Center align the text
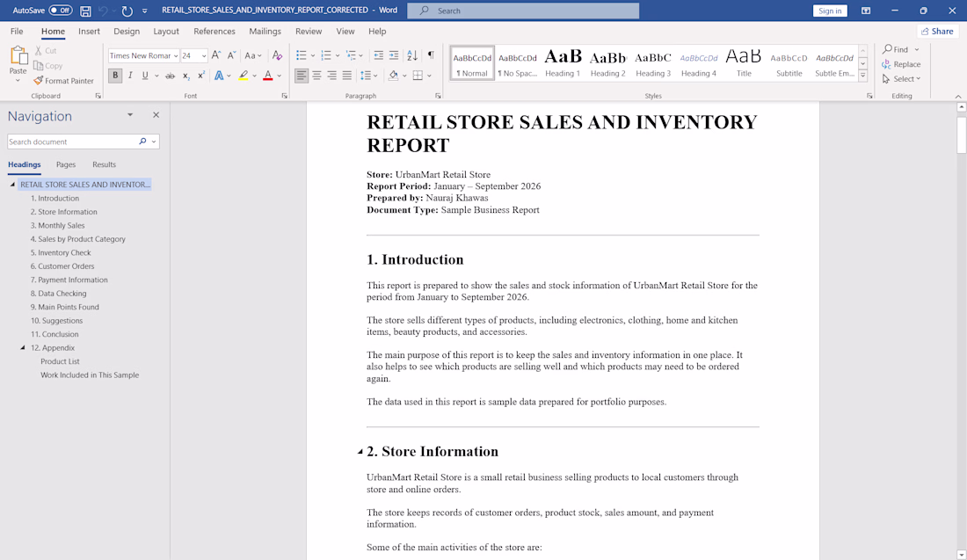Image resolution: width=967 pixels, height=560 pixels. (316, 76)
